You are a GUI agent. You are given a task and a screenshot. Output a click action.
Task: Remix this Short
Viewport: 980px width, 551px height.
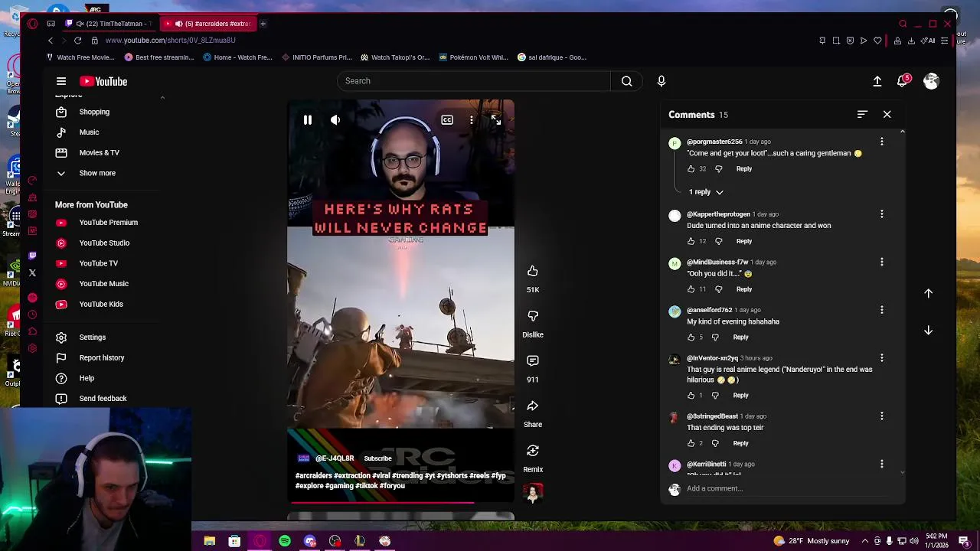click(533, 451)
